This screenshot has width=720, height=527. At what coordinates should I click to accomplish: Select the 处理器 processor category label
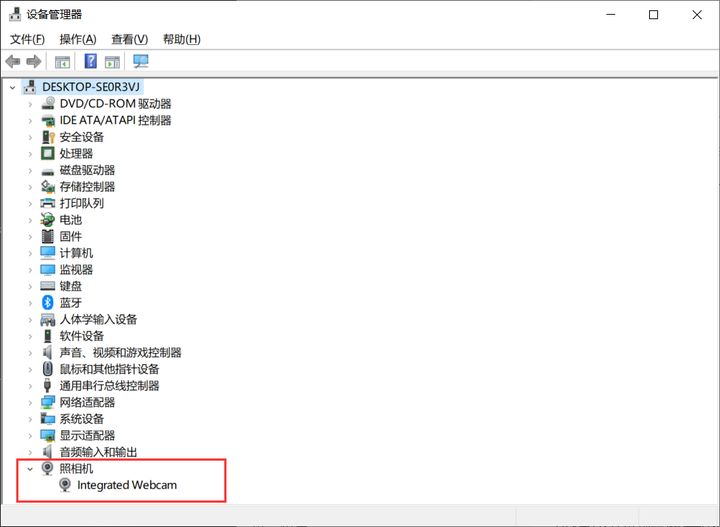pos(76,153)
